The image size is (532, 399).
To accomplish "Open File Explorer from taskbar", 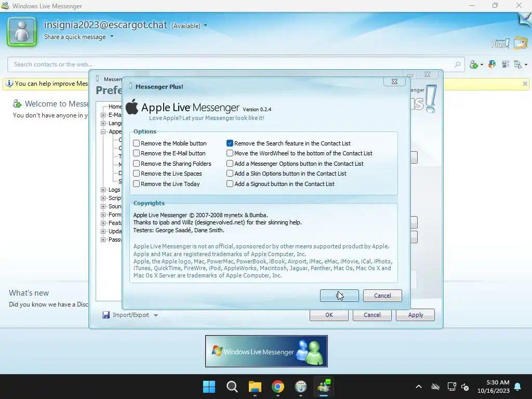I will [x=255, y=387].
